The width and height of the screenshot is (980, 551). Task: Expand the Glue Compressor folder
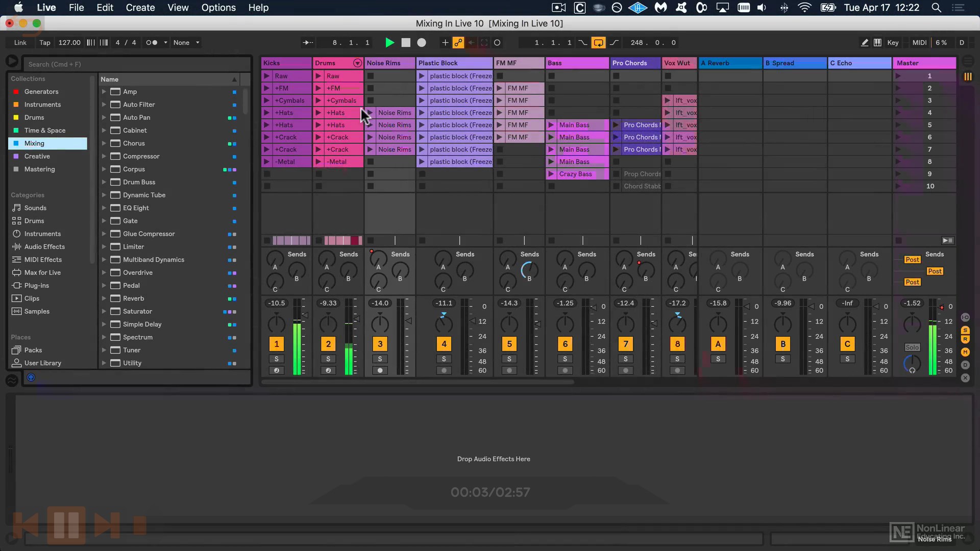(x=104, y=234)
